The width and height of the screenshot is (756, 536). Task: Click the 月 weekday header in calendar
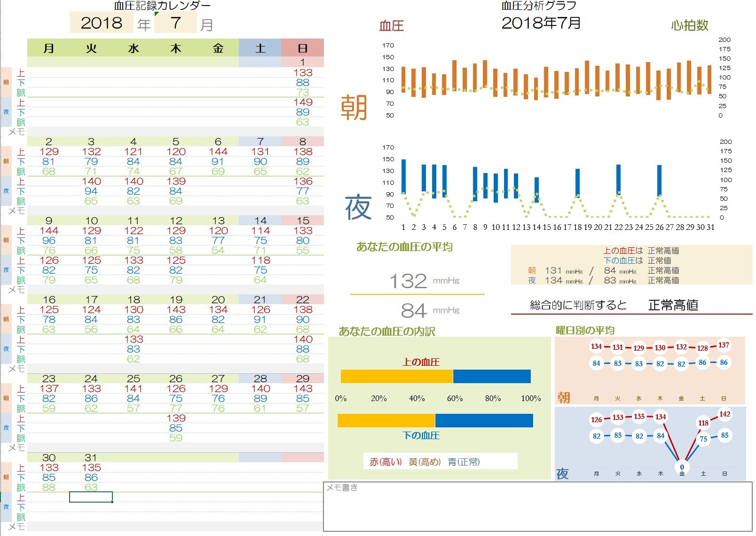pyautogui.click(x=48, y=48)
